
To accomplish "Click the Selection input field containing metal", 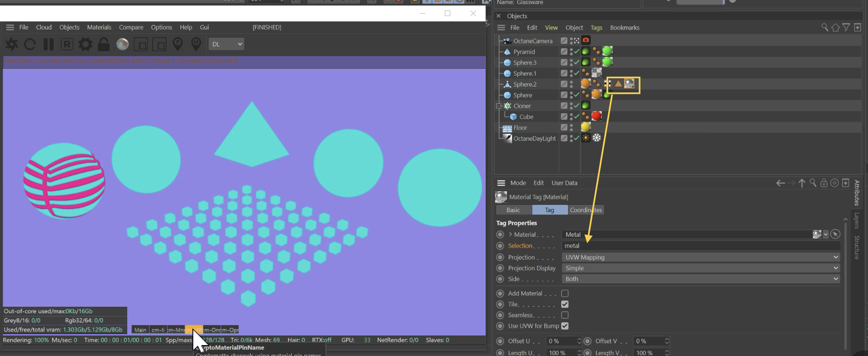I will (x=701, y=246).
